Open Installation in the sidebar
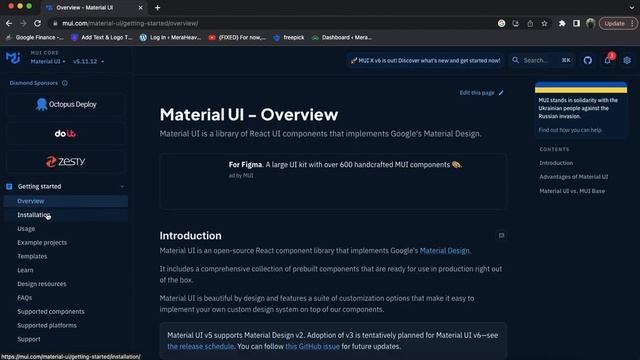Image resolution: width=640 pixels, height=360 pixels. [66, 215]
